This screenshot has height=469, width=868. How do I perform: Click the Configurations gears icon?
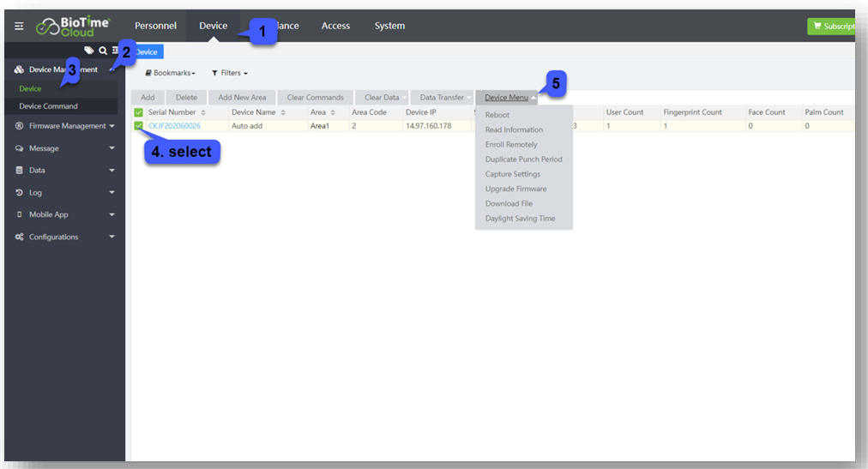(19, 238)
